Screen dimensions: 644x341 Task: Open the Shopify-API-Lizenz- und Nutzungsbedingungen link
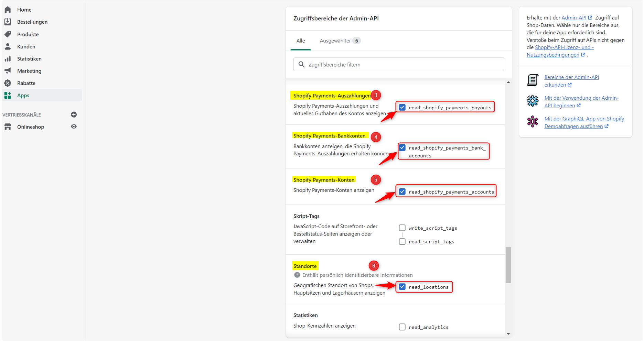[564, 47]
